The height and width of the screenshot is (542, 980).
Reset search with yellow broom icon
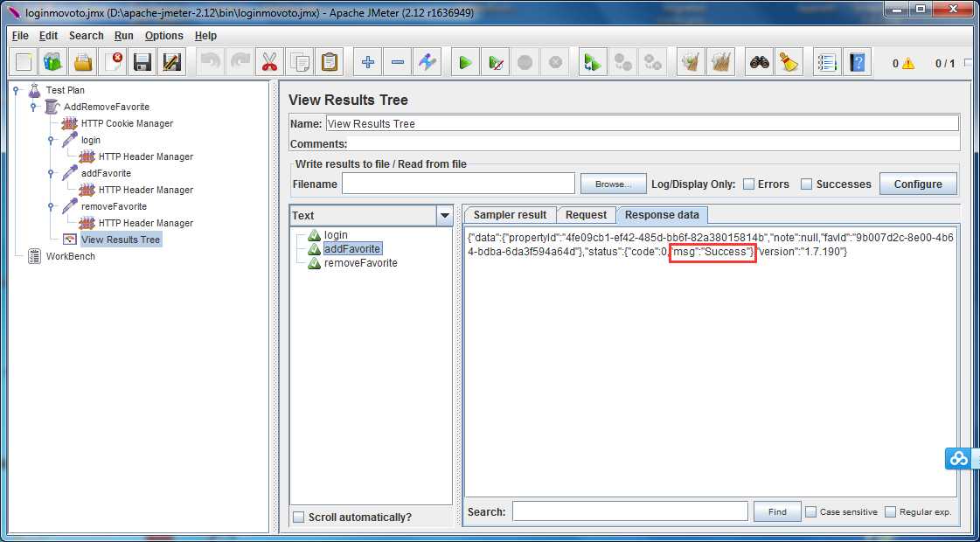pos(789,63)
